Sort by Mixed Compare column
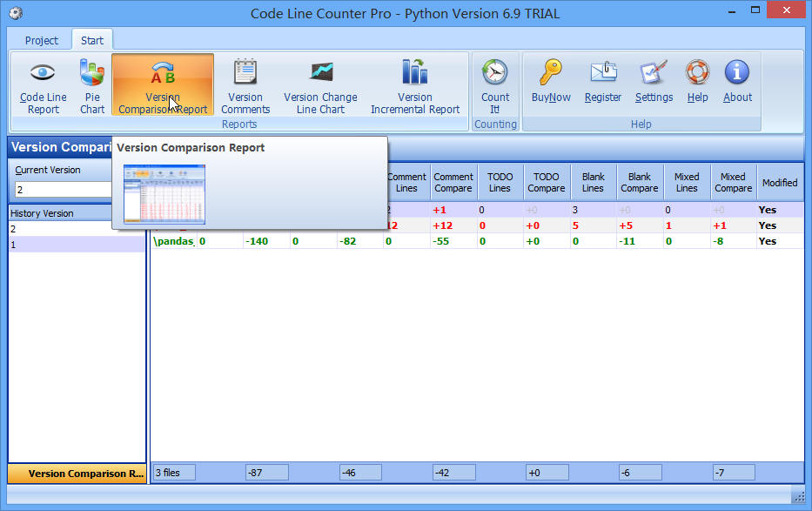The height and width of the screenshot is (511, 812). [734, 182]
